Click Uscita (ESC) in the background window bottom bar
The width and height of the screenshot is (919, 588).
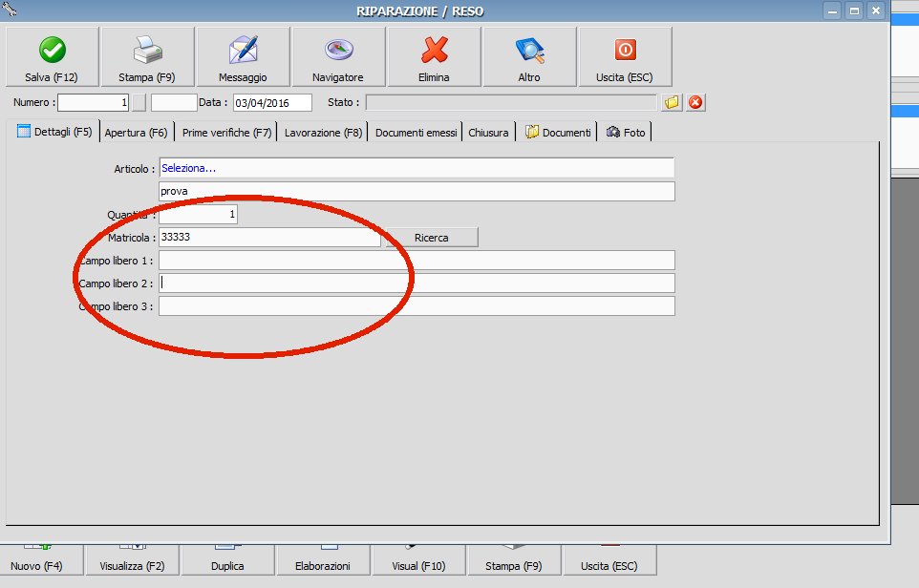pos(609,560)
